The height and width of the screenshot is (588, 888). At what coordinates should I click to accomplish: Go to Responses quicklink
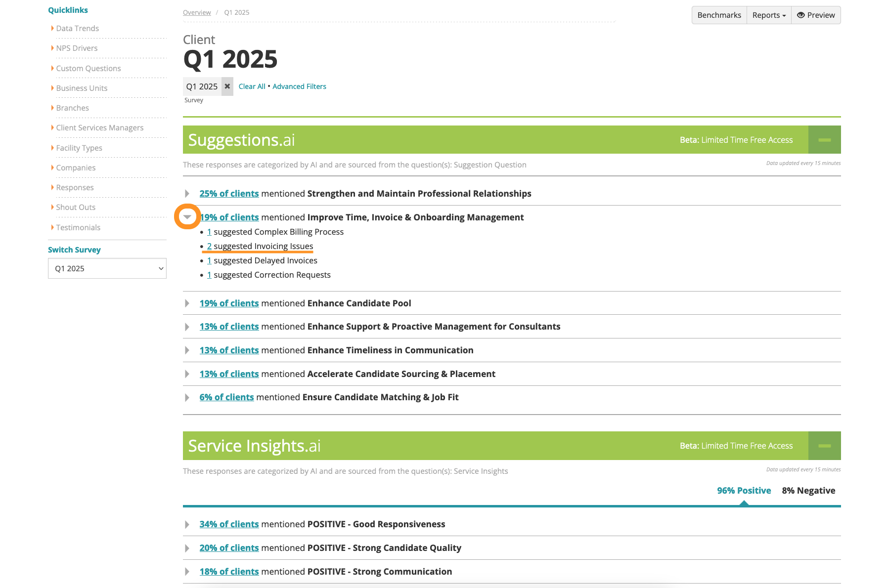[75, 187]
